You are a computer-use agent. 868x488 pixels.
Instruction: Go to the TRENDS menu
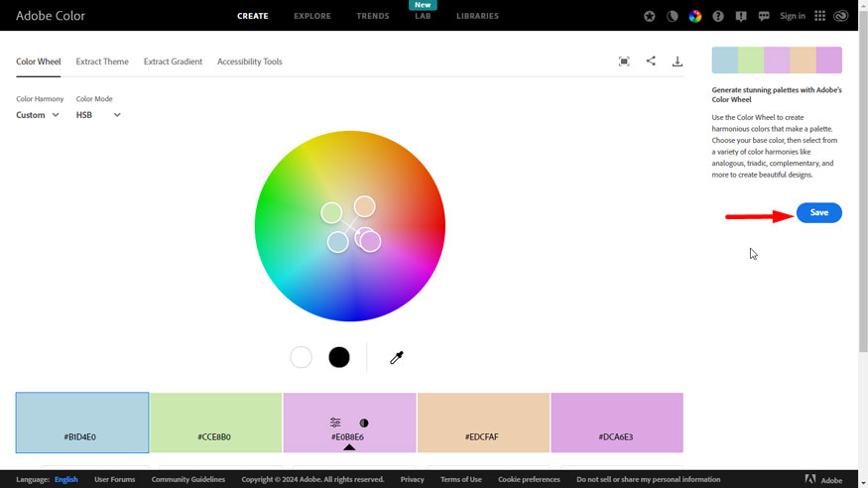[373, 16]
